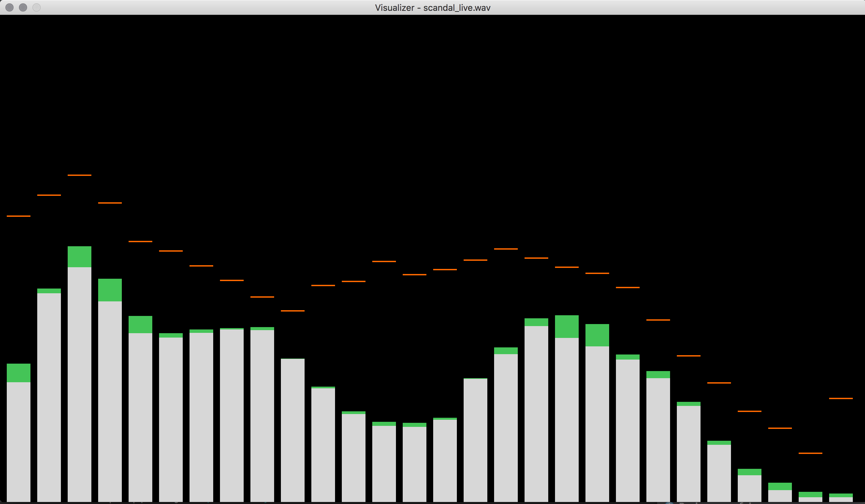Click the highest orange peak marker

(79, 175)
